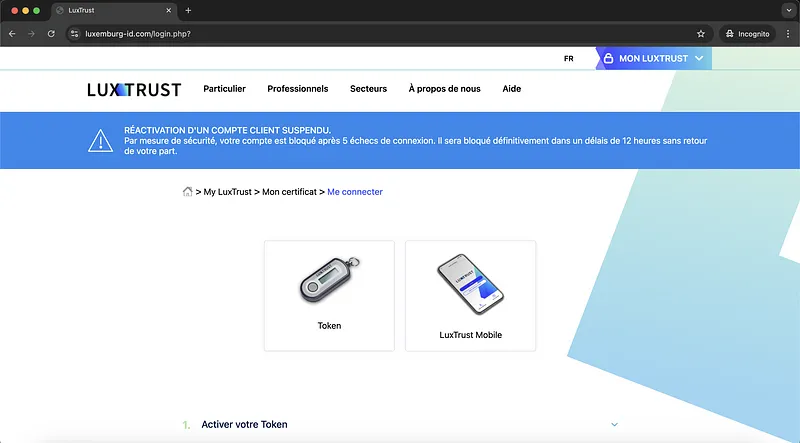800x443 pixels.
Task: Open the browser three-dot menu
Action: 788,34
